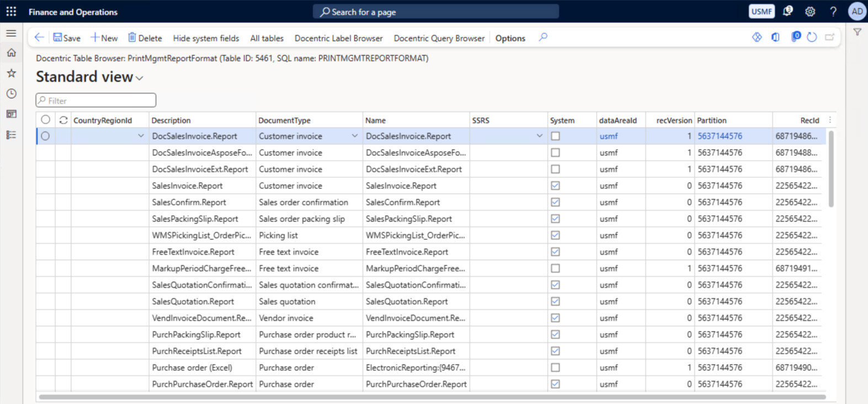Open Favorites star icon in sidebar
Viewport: 868px width, 404px height.
[11, 73]
